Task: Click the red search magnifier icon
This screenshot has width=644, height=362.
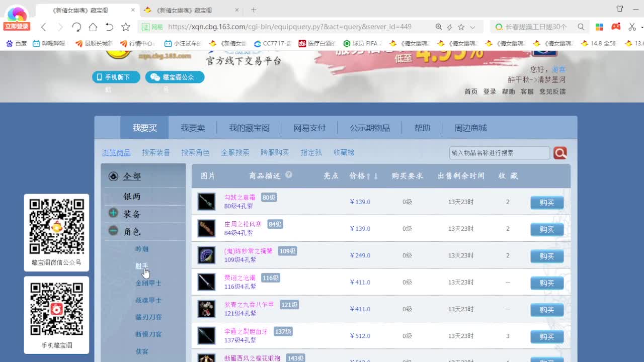Action: click(560, 153)
